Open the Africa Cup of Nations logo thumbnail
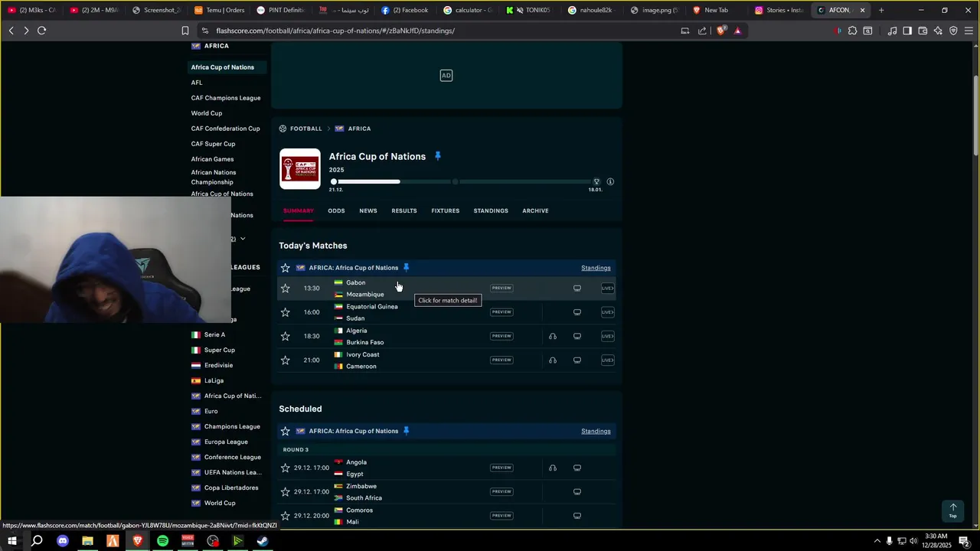Screen dimensions: 980x551 pos(300,169)
